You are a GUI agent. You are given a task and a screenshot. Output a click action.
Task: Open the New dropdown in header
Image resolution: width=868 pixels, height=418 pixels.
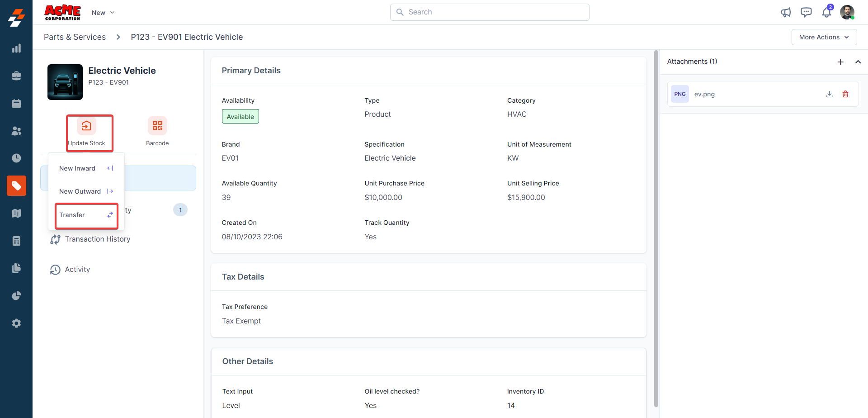pyautogui.click(x=103, y=13)
